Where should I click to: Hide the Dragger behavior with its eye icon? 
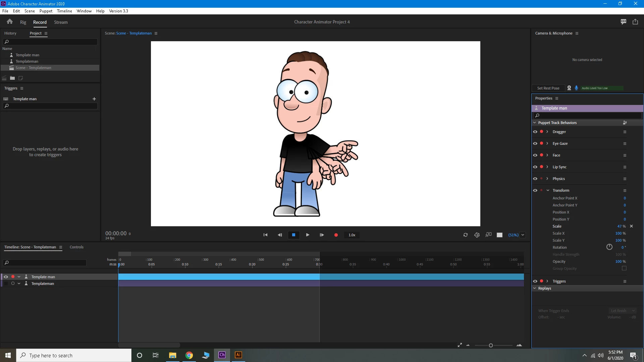coord(535,132)
